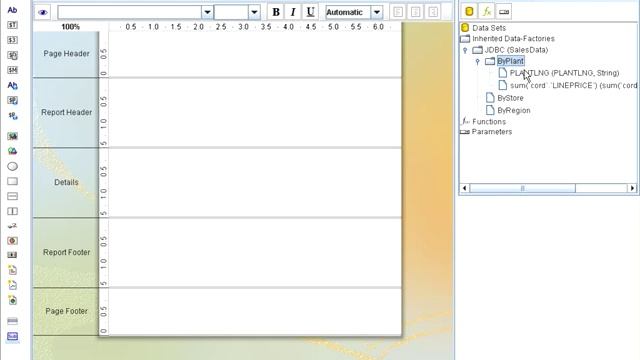Image resolution: width=640 pixels, height=360 pixels.
Task: Click the data tree horizontal scrollbar thumb
Action: point(522,188)
